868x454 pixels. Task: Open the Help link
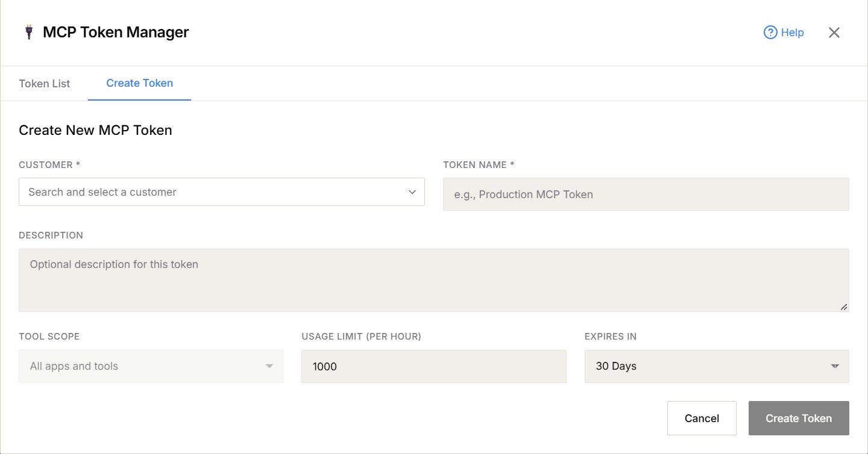(x=784, y=33)
